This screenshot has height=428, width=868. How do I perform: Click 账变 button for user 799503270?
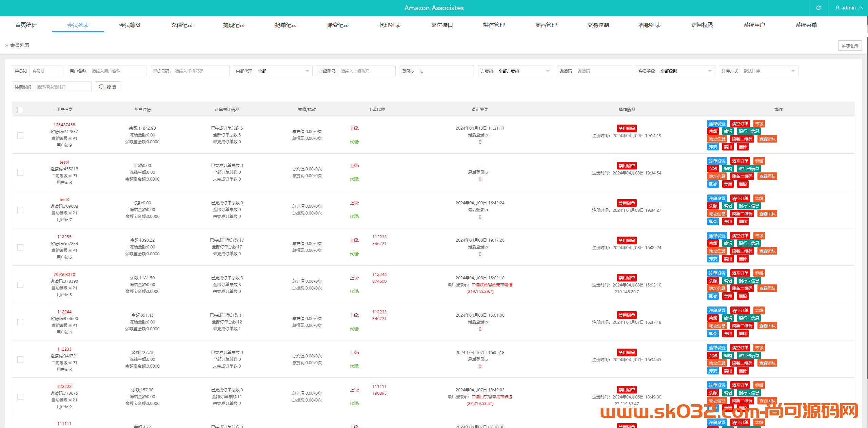pyautogui.click(x=713, y=296)
